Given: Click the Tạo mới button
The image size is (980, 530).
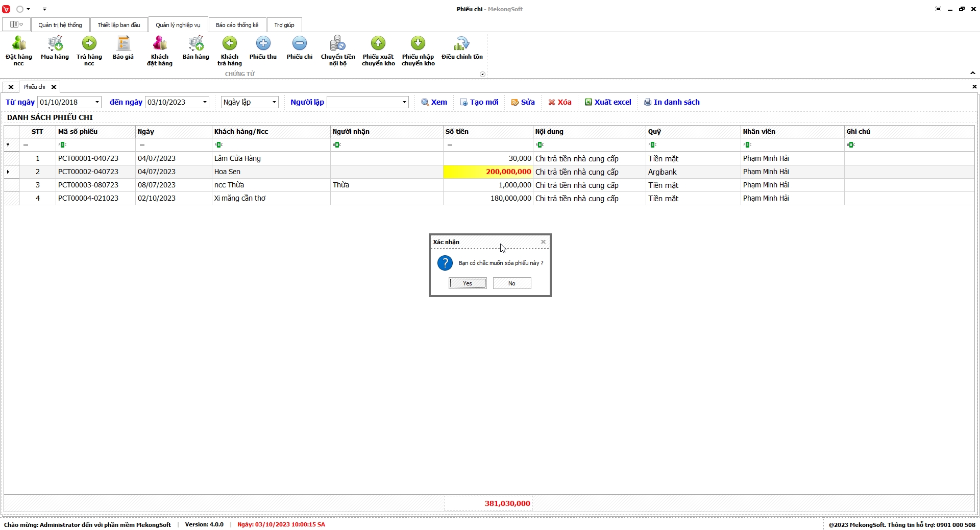Looking at the screenshot, I should (x=479, y=102).
